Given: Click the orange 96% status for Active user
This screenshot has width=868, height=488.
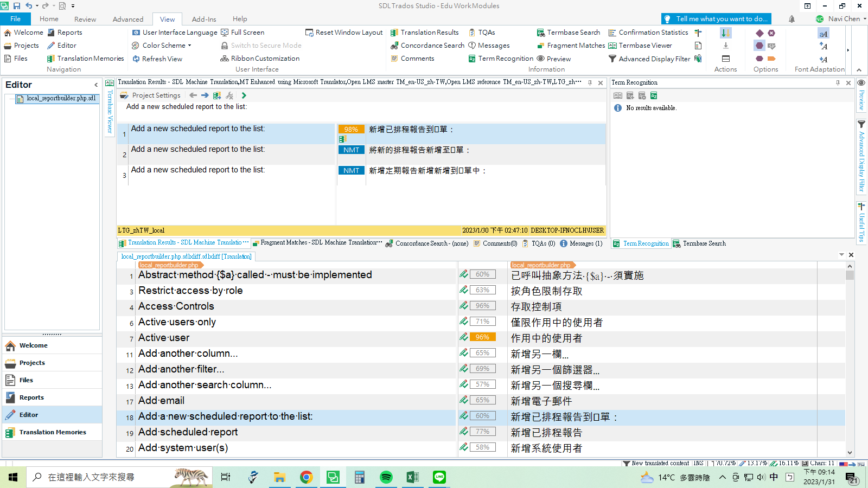Looking at the screenshot, I should pyautogui.click(x=482, y=337).
